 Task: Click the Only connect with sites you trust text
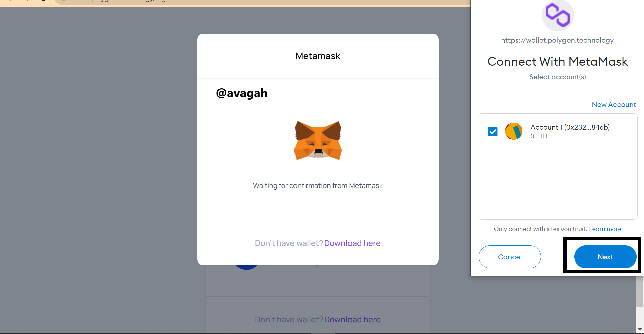(540, 229)
